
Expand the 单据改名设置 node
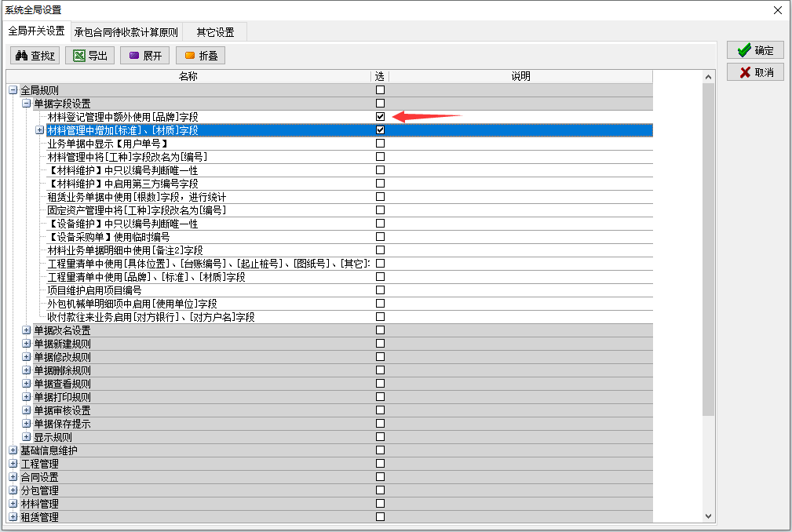coord(26,330)
